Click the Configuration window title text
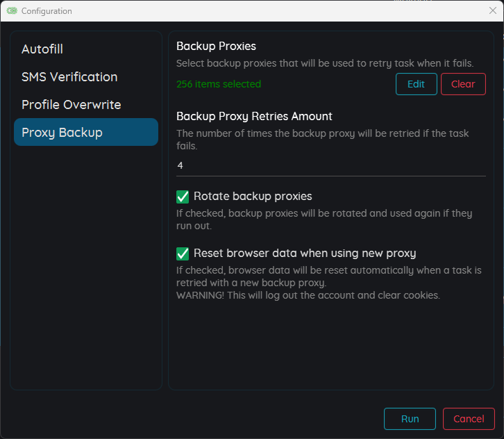This screenshot has width=504, height=439. [47, 11]
